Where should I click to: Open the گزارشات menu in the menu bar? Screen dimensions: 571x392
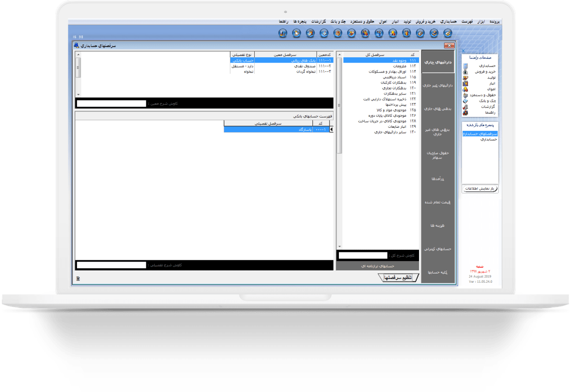pyautogui.click(x=319, y=22)
